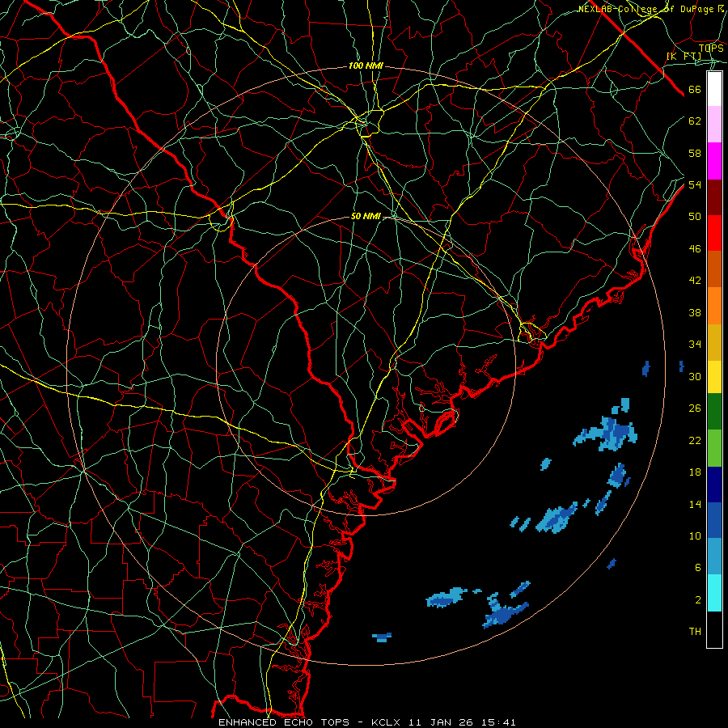Screen dimensions: 728x728
Task: Click the medium blue 10-14 kft swatch
Action: tap(714, 520)
